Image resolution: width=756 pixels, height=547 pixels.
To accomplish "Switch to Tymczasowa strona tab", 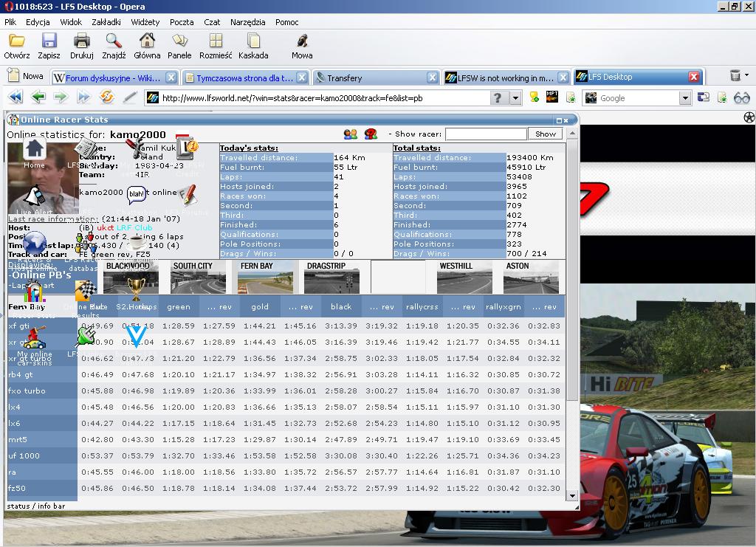I will tap(245, 78).
